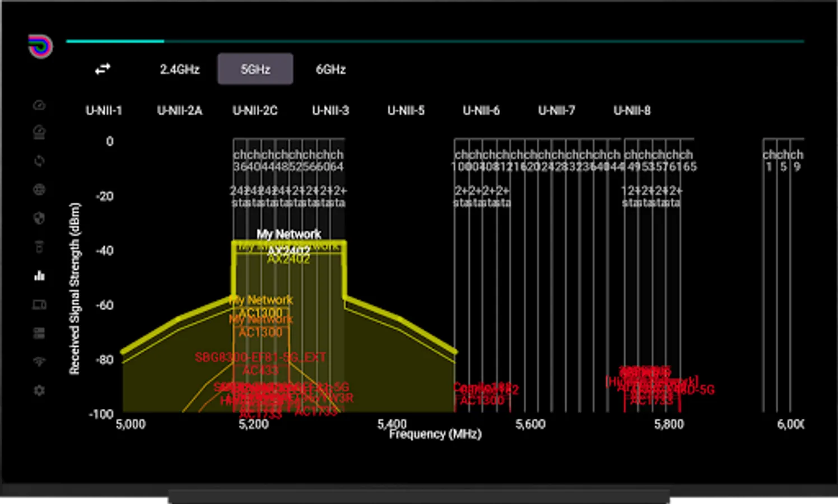Screen dimensions: 838x504
Task: Switch to the 2.4GHz band tab
Action: point(180,69)
